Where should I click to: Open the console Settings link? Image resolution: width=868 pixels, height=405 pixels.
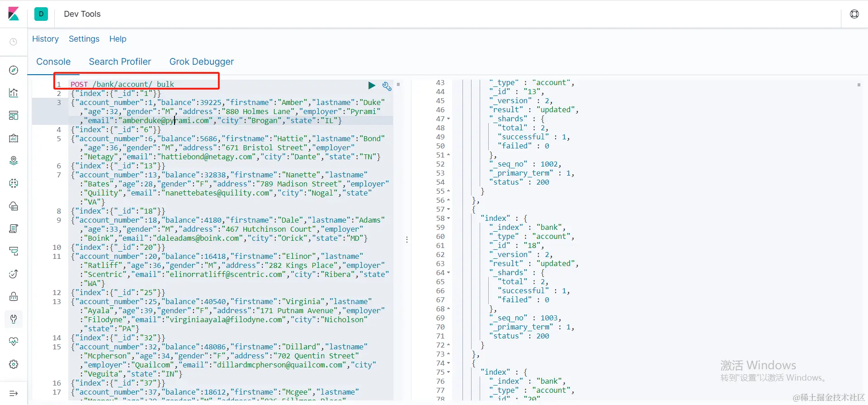pos(84,39)
